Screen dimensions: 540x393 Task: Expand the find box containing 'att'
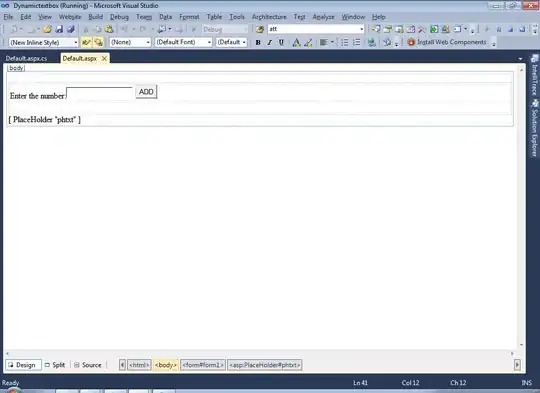click(361, 29)
